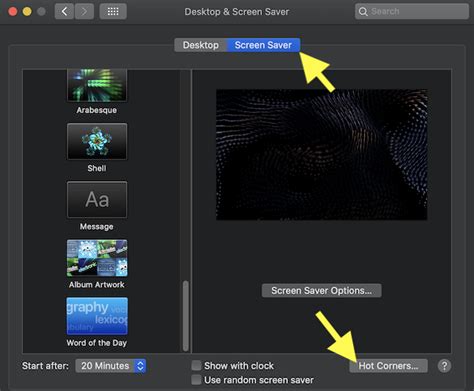The height and width of the screenshot is (391, 474).
Task: Pick the Album Artwork screen saver
Action: [97, 258]
